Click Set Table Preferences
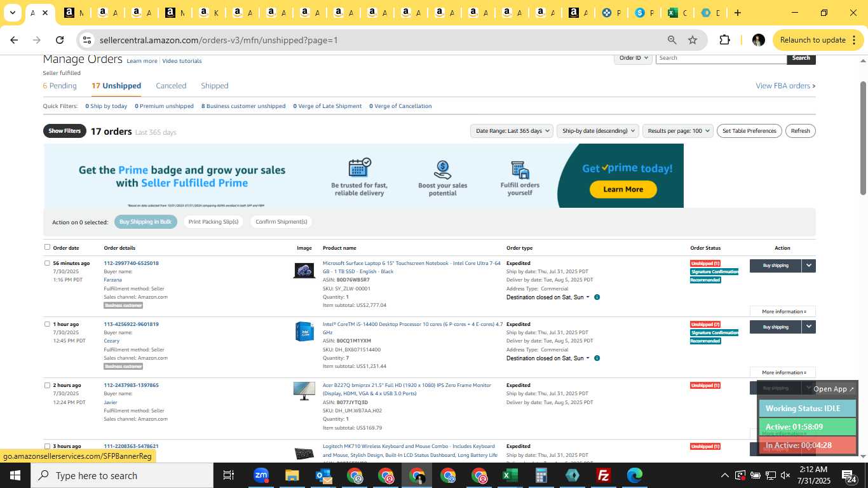868x488 pixels. coord(749,131)
